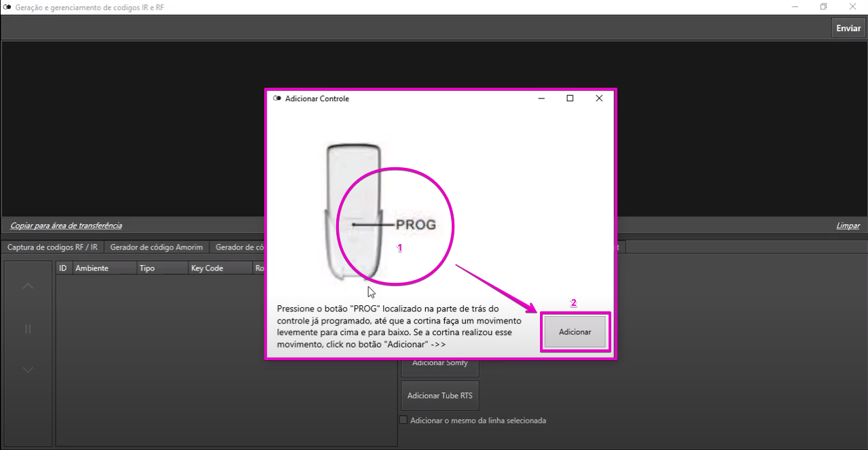Click the Limpar link
This screenshot has width=868, height=450.
coord(848,226)
